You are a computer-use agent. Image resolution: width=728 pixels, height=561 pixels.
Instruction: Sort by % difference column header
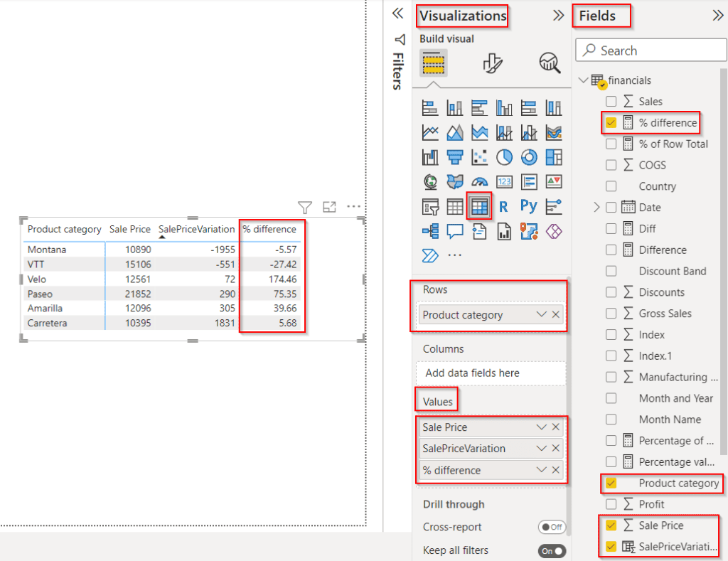tap(269, 229)
